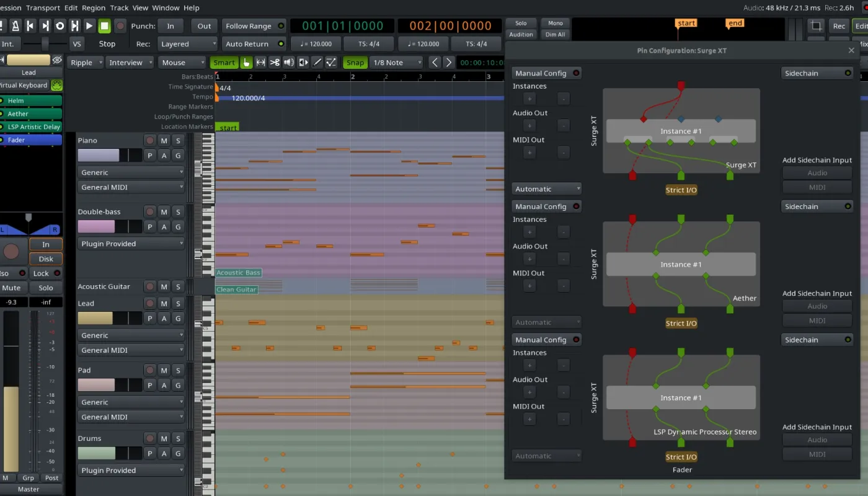Add an audio output in first Surge XT section
868x496 pixels.
click(x=529, y=125)
